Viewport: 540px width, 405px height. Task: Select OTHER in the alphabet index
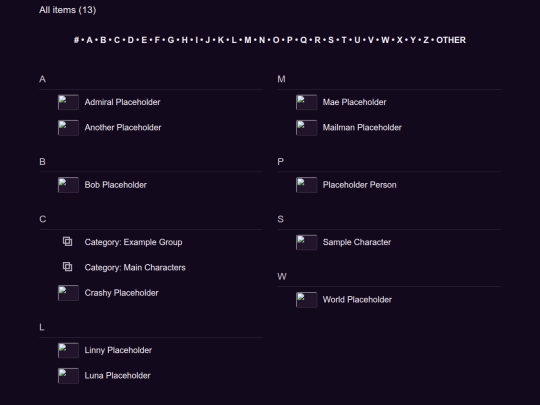(451, 40)
